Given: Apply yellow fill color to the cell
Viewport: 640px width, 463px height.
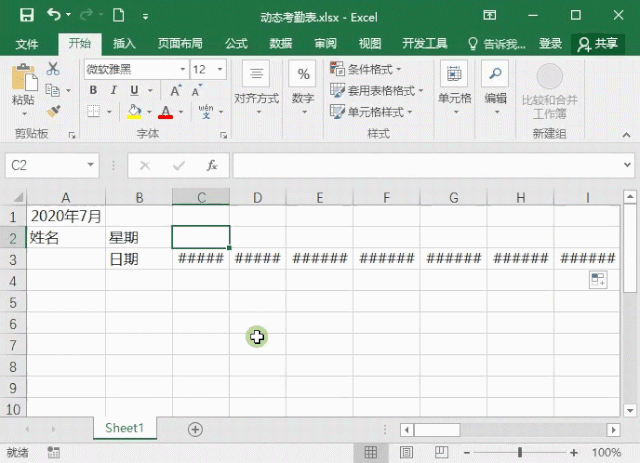Looking at the screenshot, I should (134, 111).
